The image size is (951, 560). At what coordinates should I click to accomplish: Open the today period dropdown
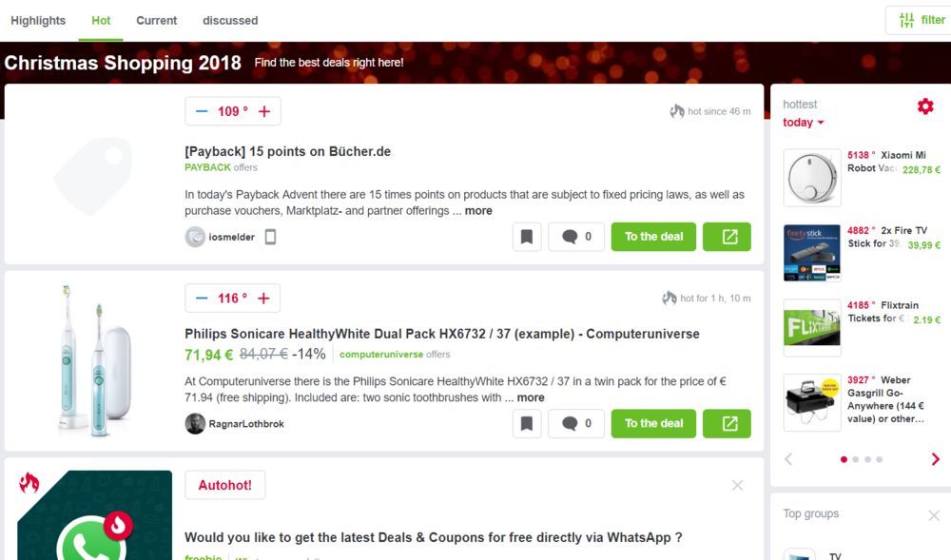803,123
